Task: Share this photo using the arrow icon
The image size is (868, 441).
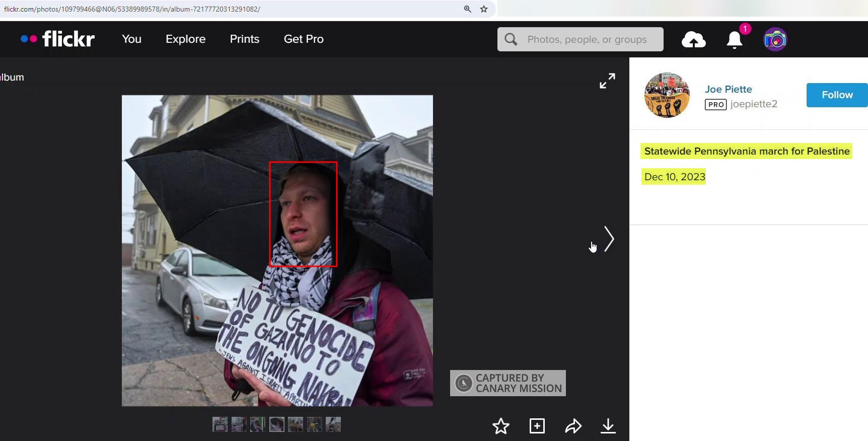Action: point(573,426)
